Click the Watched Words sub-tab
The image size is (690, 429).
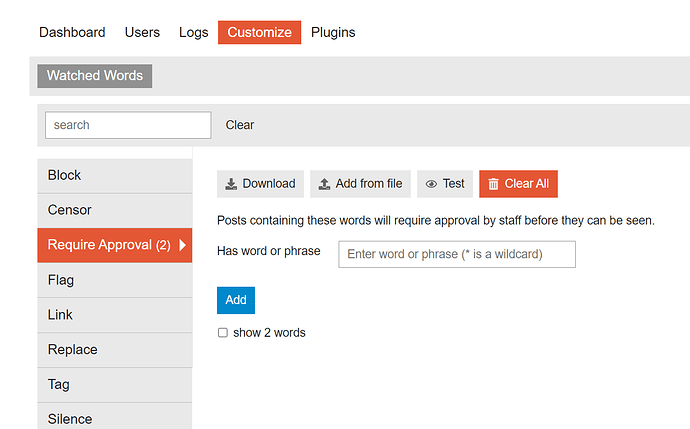pos(95,76)
